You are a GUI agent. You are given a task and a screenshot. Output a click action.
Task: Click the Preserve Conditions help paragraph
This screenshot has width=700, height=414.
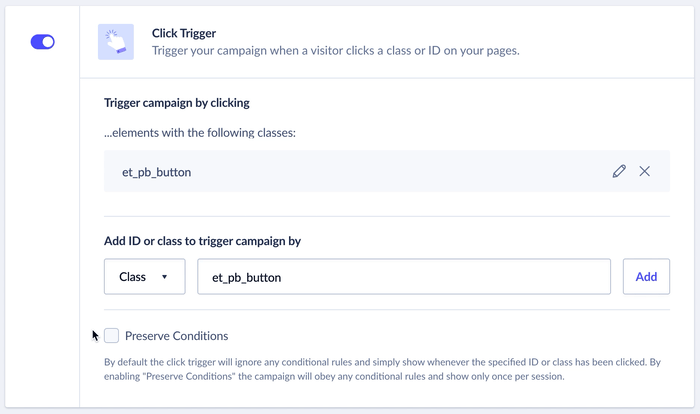click(384, 369)
